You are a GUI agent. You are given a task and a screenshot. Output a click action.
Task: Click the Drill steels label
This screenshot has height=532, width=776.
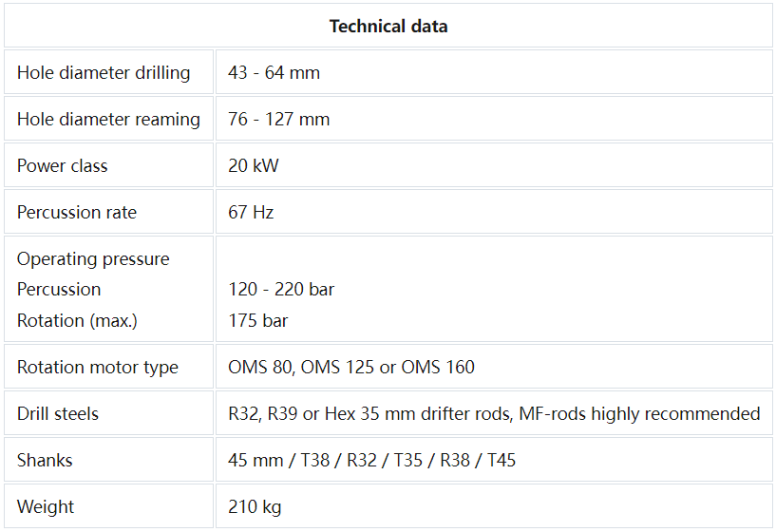(58, 414)
